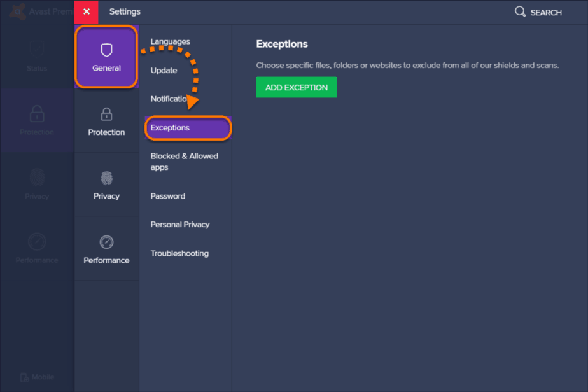
Task: Open Personal Privacy settings
Action: (180, 225)
